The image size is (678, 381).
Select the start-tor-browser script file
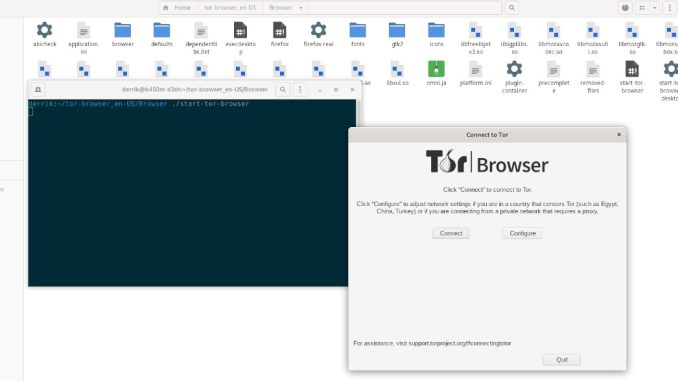pos(632,77)
